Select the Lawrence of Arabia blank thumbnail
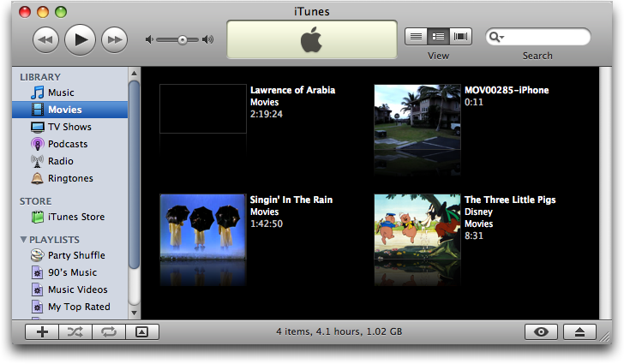 click(x=203, y=109)
